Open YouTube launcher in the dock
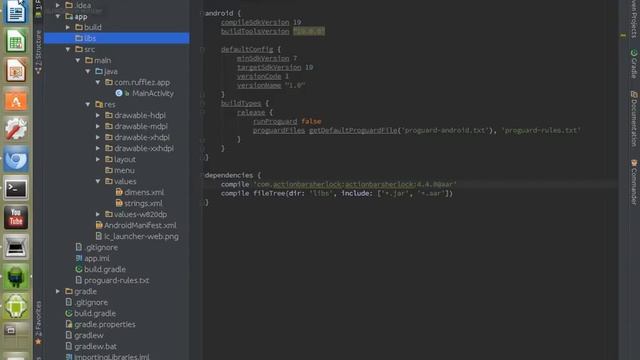Image resolution: width=640 pixels, height=360 pixels. click(16, 218)
